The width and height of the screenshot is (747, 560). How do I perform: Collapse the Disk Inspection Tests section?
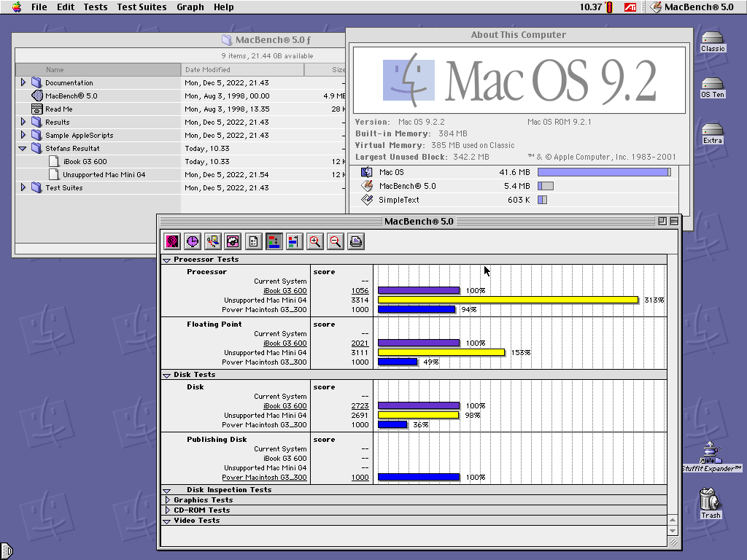coord(167,491)
